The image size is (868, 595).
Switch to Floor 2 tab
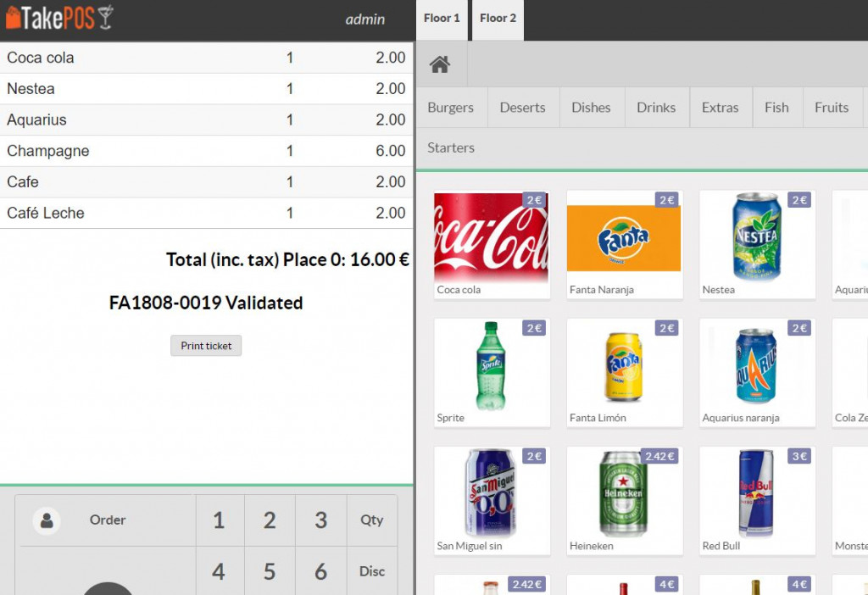tap(498, 19)
